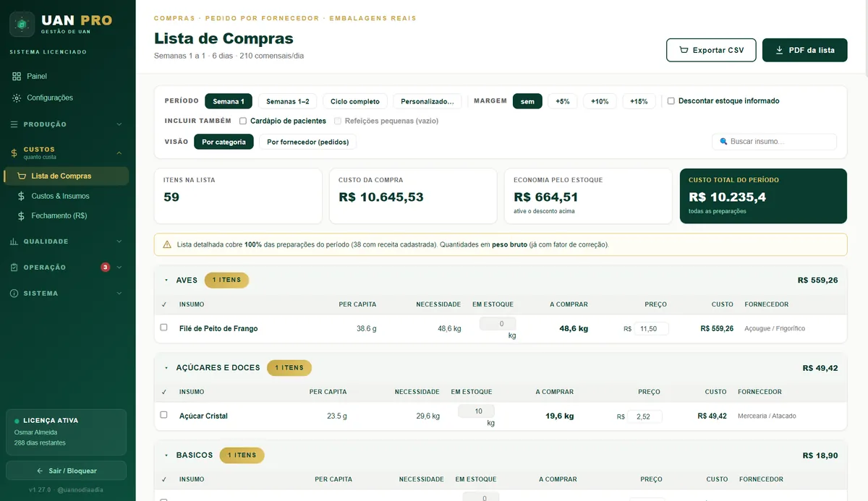Screen dimensions: 868x501
Task: Set margin to +10%
Action: [x=600, y=101]
